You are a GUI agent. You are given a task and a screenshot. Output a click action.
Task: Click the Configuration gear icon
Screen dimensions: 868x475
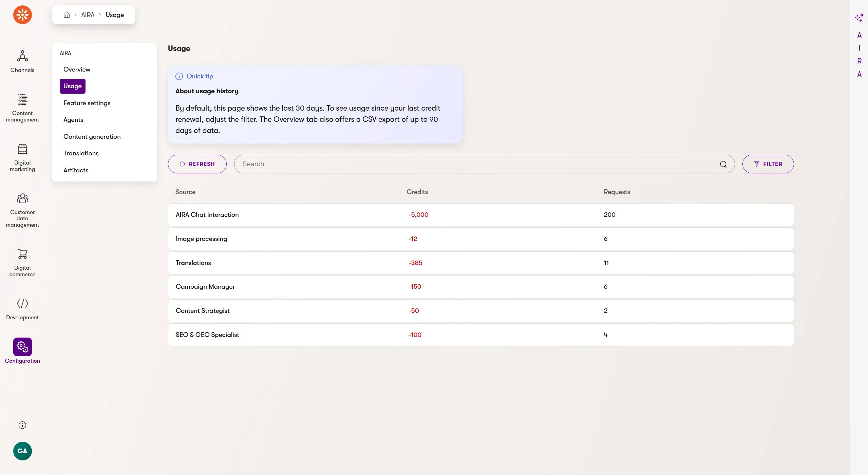pyautogui.click(x=22, y=347)
